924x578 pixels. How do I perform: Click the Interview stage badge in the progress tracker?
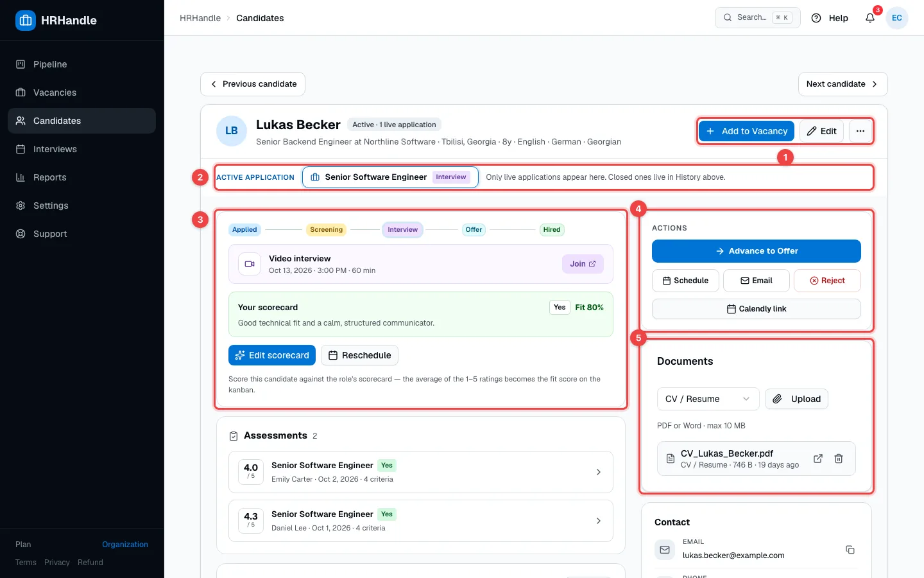[402, 230]
